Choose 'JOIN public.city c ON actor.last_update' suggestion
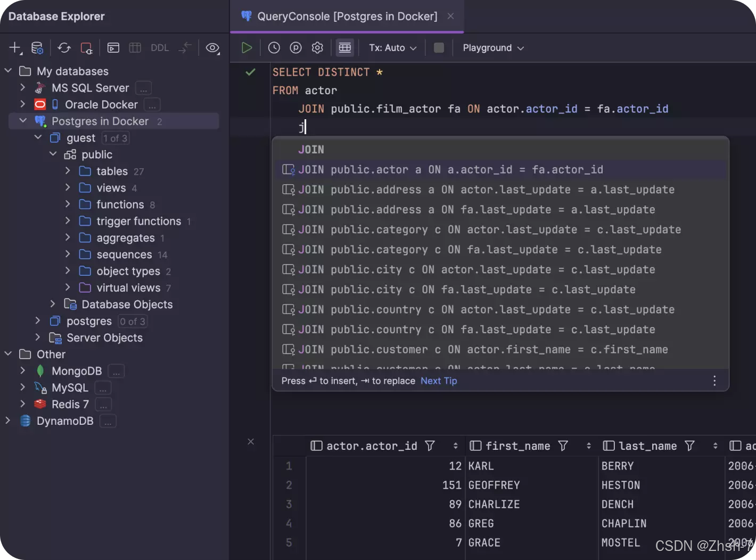The width and height of the screenshot is (756, 560). (x=500, y=269)
